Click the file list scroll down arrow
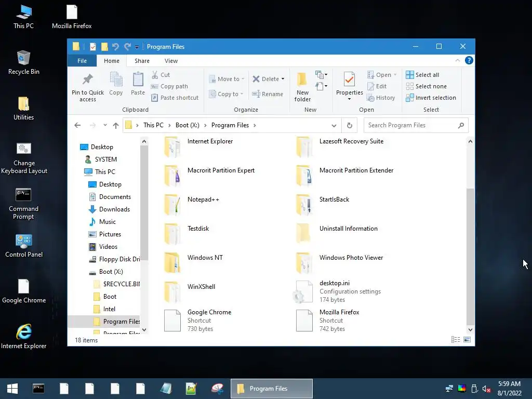532x399 pixels. pyautogui.click(x=470, y=329)
